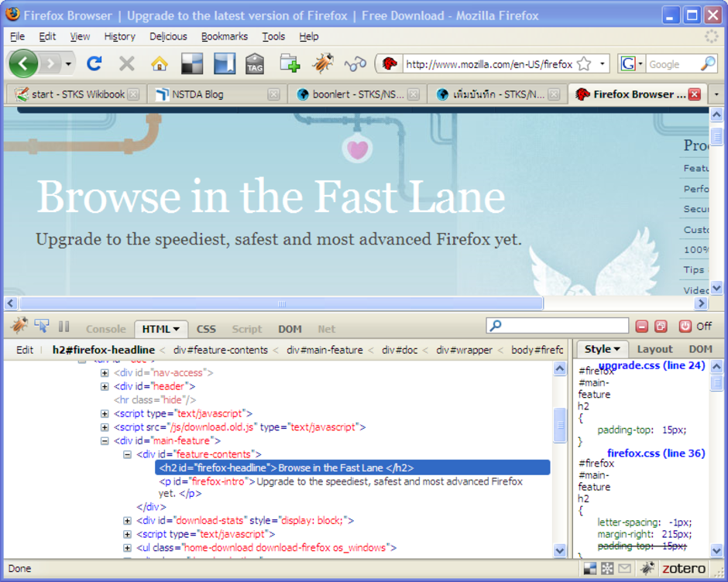Select div#feature-contents in the breadcrumb
Screen dimensions: 728x582
pos(221,350)
